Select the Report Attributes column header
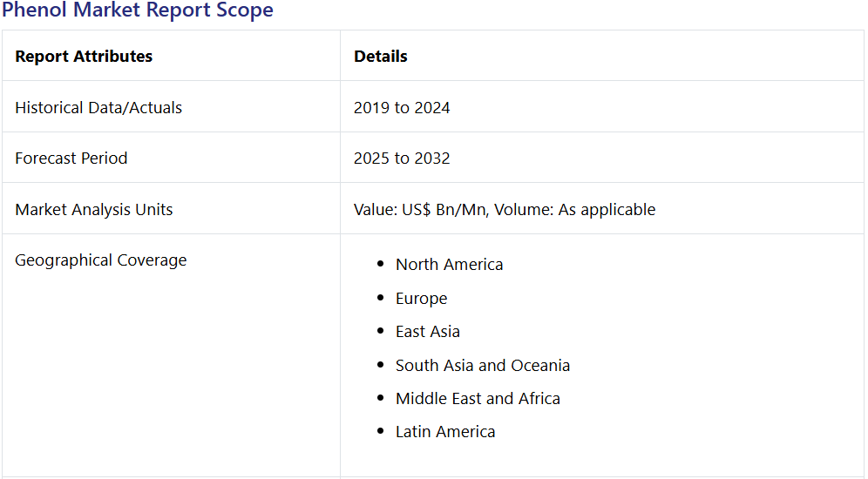 [84, 57]
